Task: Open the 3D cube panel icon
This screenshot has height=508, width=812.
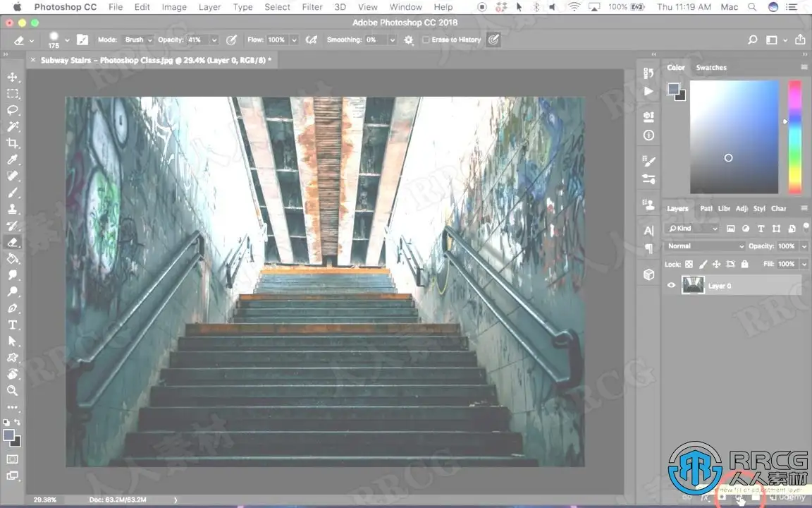Action: click(x=648, y=274)
